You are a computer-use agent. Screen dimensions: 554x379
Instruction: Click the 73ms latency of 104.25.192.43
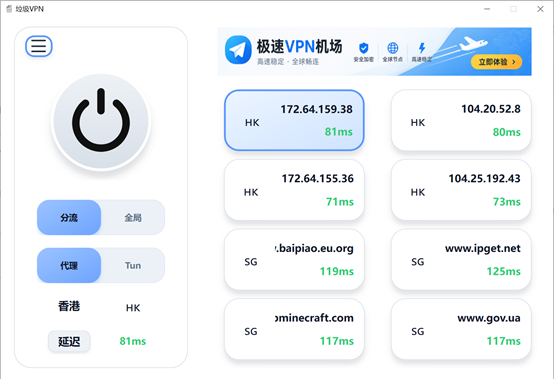tap(507, 202)
